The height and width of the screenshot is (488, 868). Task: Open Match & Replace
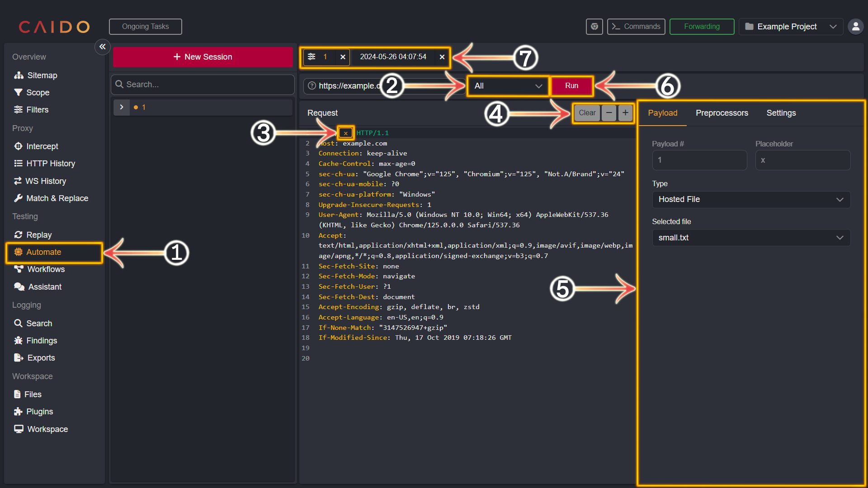[51, 198]
